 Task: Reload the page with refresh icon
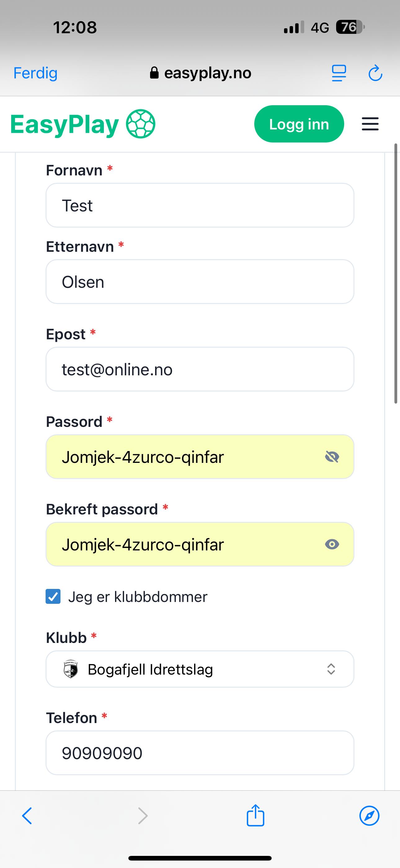(x=375, y=73)
